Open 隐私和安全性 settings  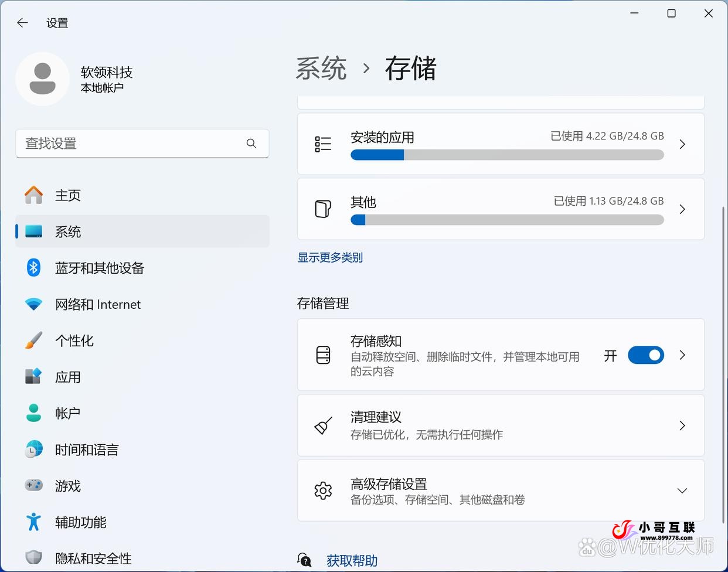33,557
